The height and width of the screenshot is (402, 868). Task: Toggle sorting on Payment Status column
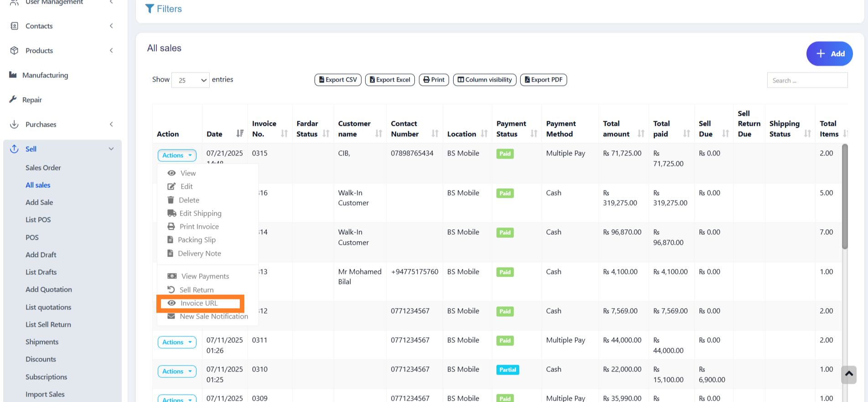pos(533,134)
